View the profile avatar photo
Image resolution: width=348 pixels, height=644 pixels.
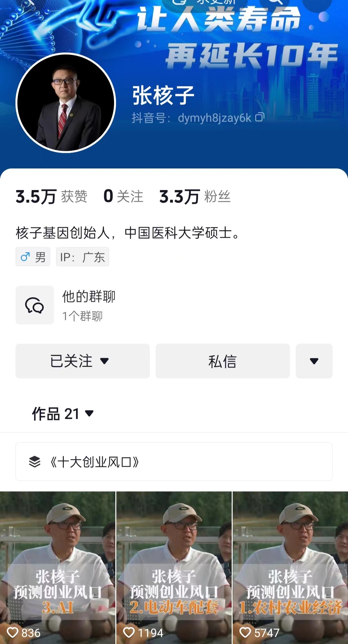pos(66,102)
